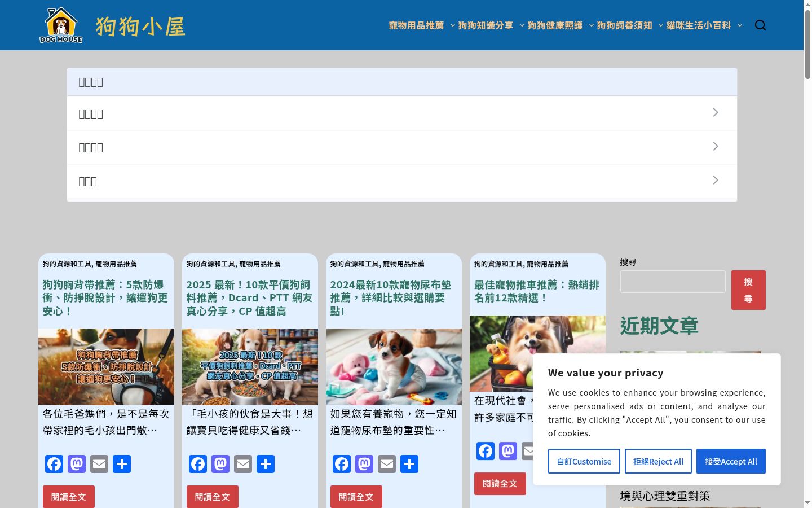
Task: Click the excerpt 各位毛爸媽們，是不是每次
Action: [x=106, y=422]
